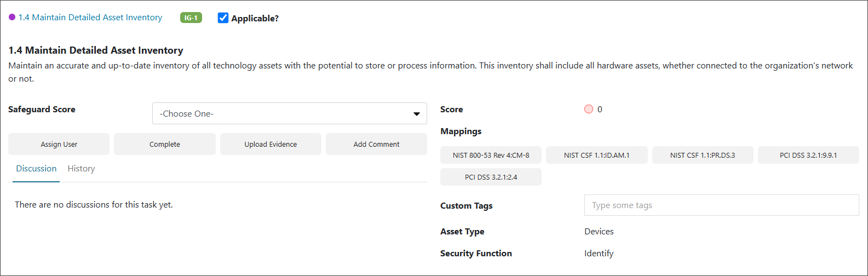
Task: Click the Upload Evidence button
Action: [x=271, y=144]
